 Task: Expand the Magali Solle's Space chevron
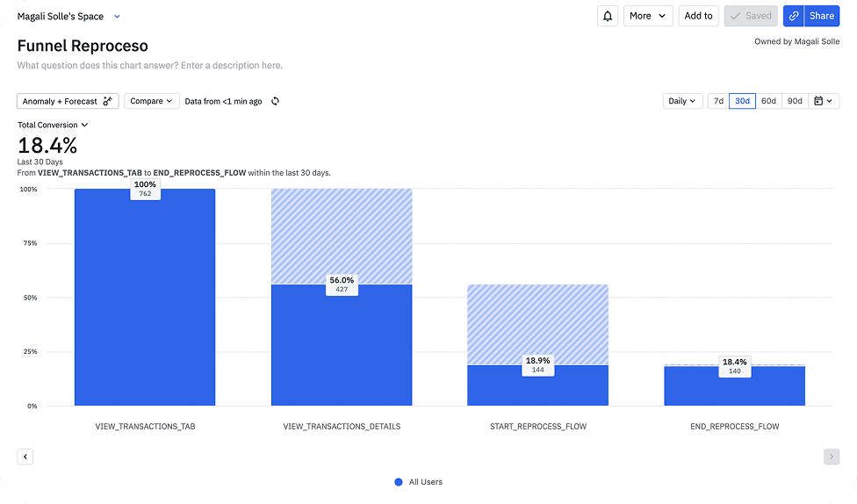118,17
